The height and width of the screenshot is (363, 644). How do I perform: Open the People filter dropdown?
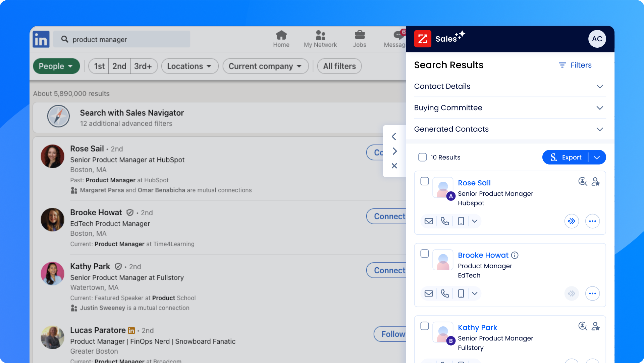[56, 66]
